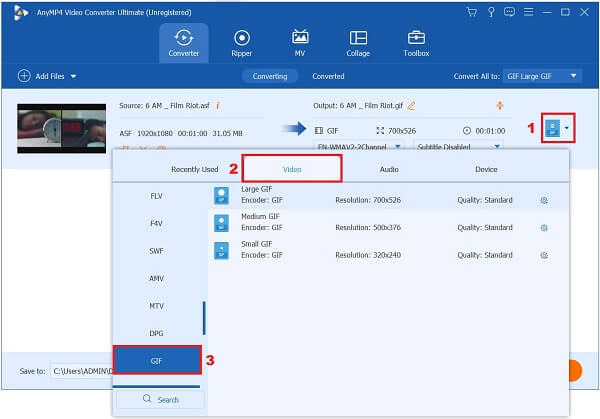Open the Toolbox module
The image size is (600, 419).
pos(416,43)
